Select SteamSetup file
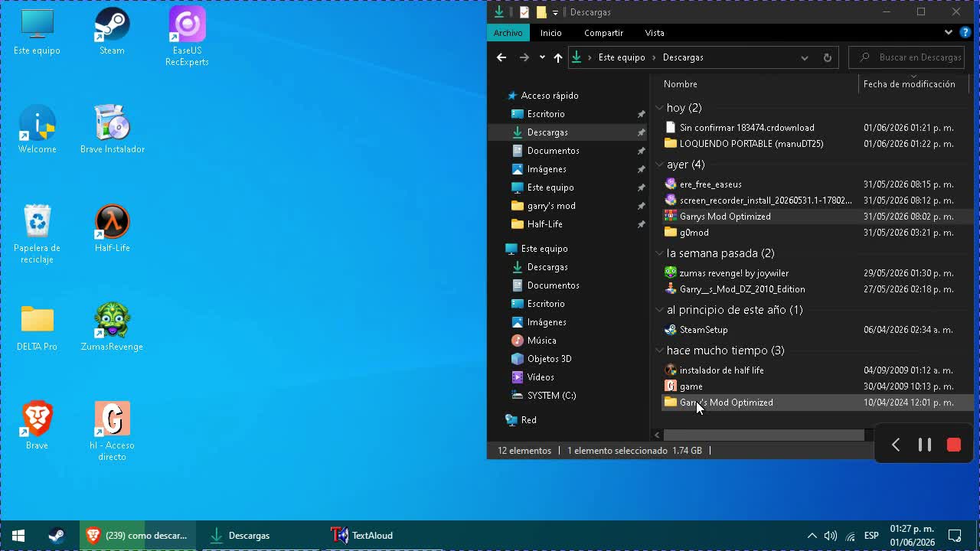This screenshot has width=980, height=551. (704, 330)
